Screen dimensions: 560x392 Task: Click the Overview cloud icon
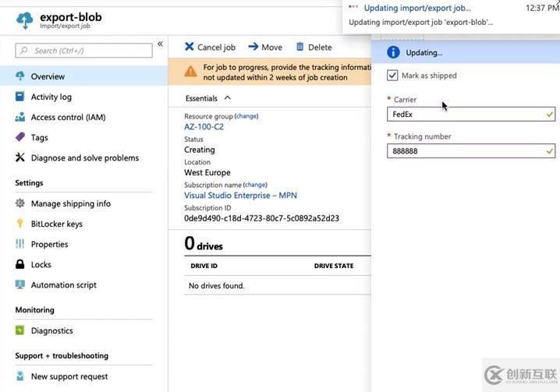pyautogui.click(x=20, y=76)
